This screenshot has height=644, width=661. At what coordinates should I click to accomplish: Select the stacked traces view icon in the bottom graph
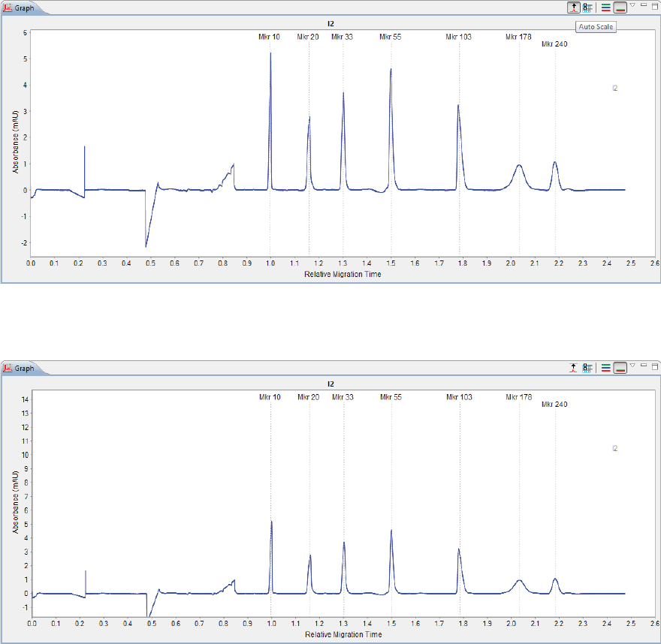605,368
